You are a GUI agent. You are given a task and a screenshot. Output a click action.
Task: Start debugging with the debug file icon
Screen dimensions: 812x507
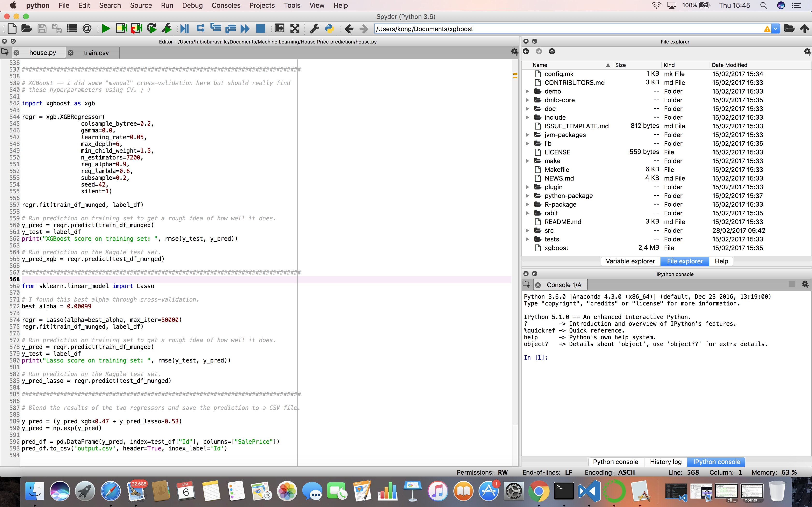184,29
